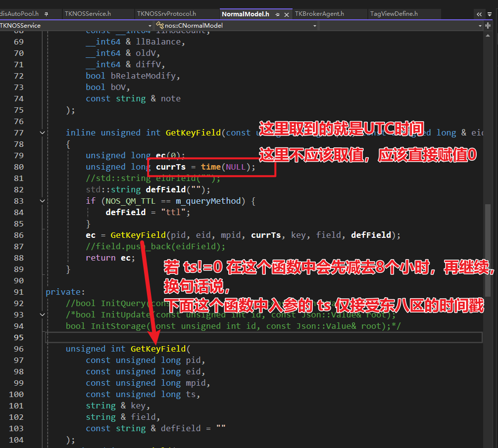Collapse the inline GetKeyField function at line 77
498x448 pixels.
(43, 133)
